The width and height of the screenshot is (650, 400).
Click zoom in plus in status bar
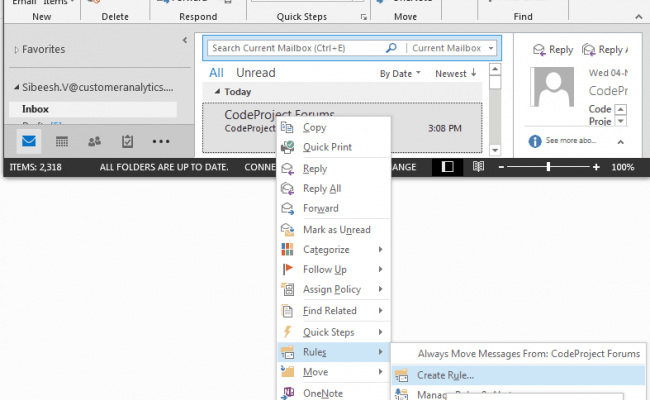point(596,167)
